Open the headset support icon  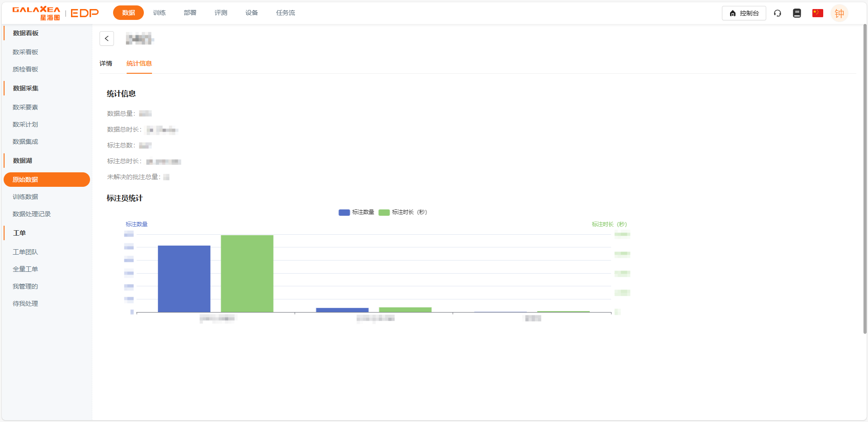click(778, 13)
